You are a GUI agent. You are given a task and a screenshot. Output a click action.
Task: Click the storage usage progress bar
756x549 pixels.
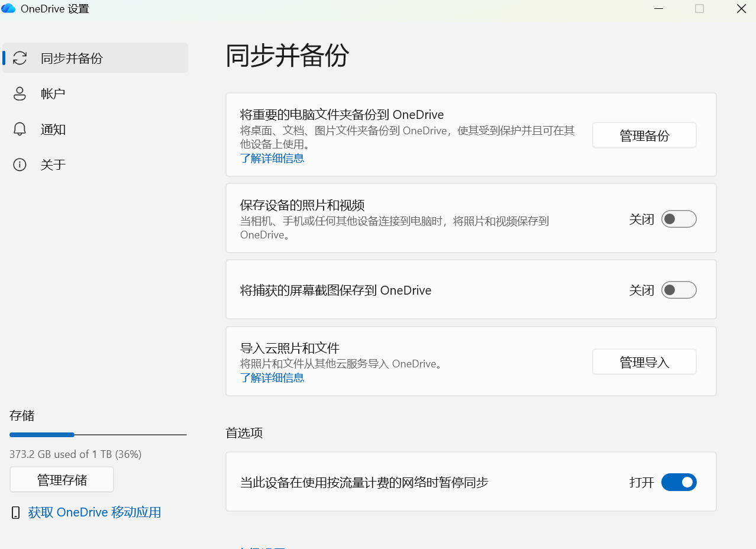(98, 434)
